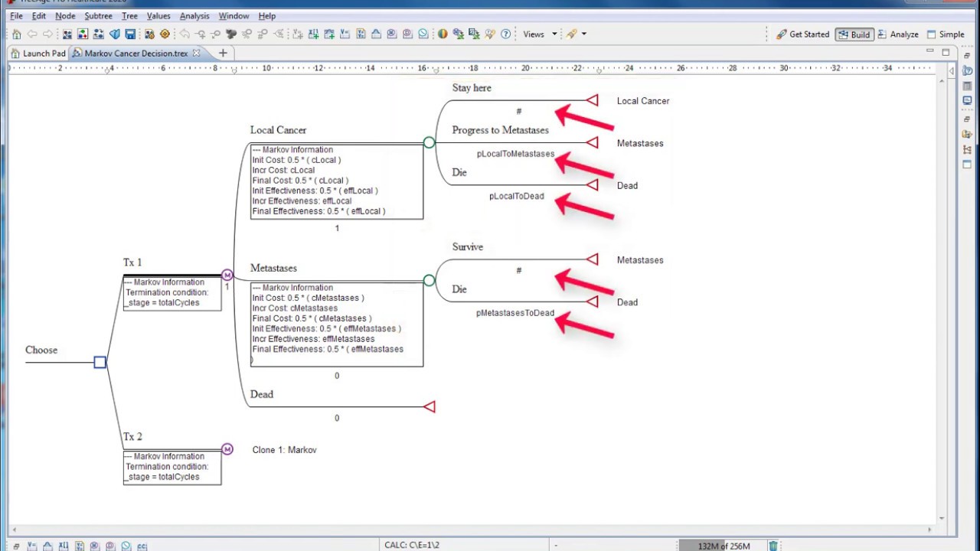Click the Local Cancer Markov Information box
Screen dimensions: 980x551
point(337,181)
